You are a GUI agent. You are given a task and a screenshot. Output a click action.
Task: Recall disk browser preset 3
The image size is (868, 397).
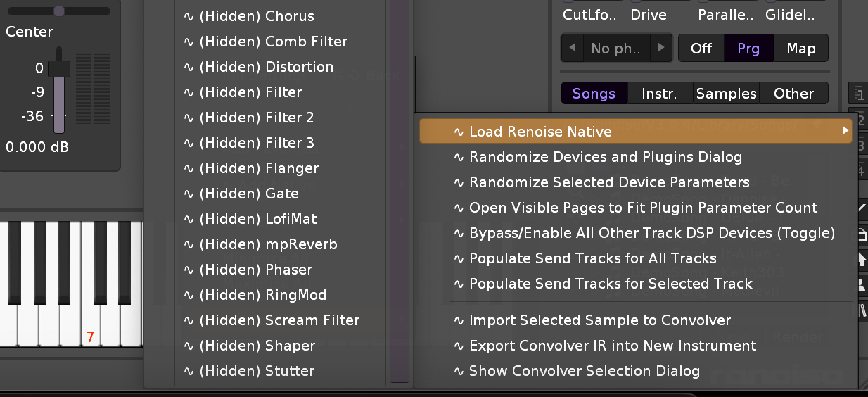(x=860, y=146)
